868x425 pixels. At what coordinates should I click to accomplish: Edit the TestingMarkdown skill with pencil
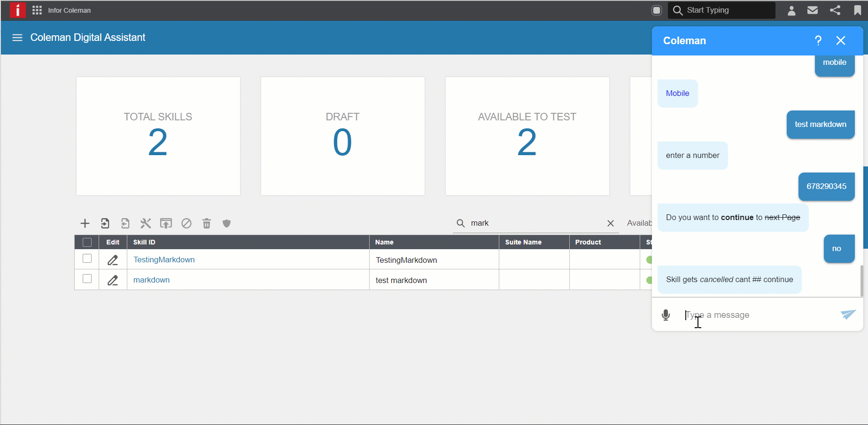pyautogui.click(x=113, y=260)
